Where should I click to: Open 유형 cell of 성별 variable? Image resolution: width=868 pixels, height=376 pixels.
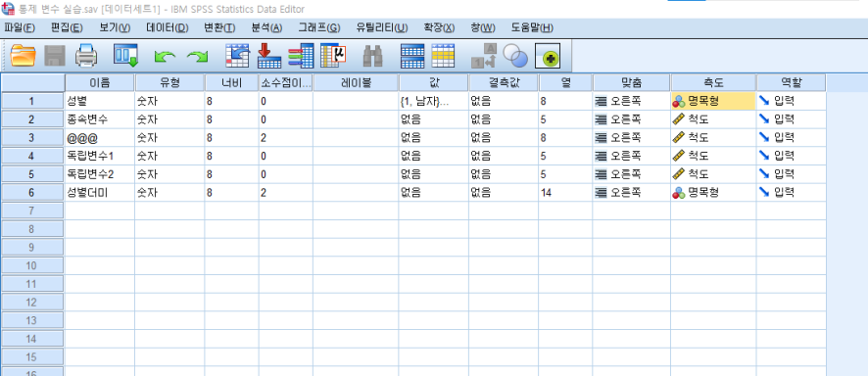169,101
